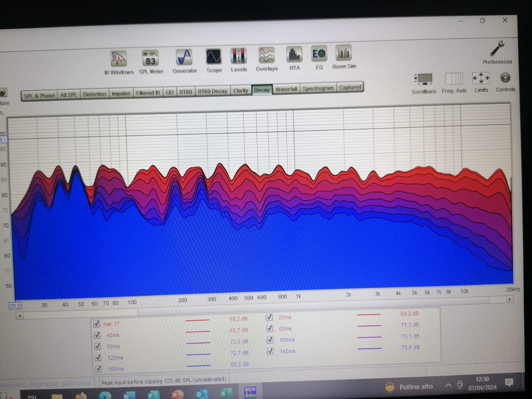This screenshot has width=532, height=399.
Task: Open Preferences wrench icon
Action: pyautogui.click(x=497, y=53)
